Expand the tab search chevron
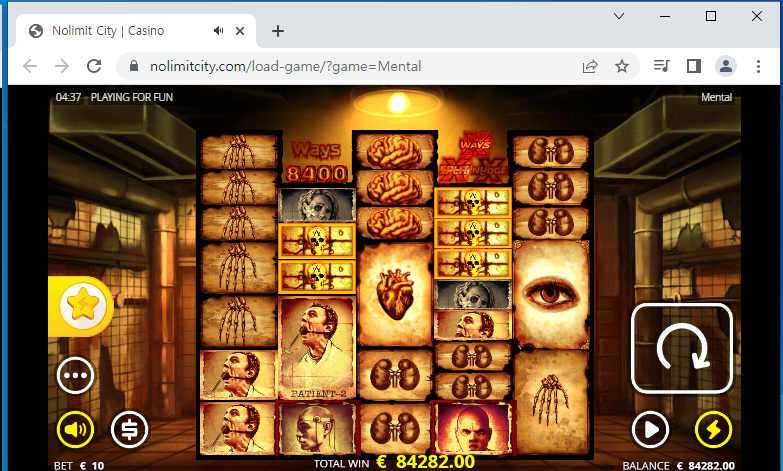Screen dimensions: 783x471 point(619,16)
